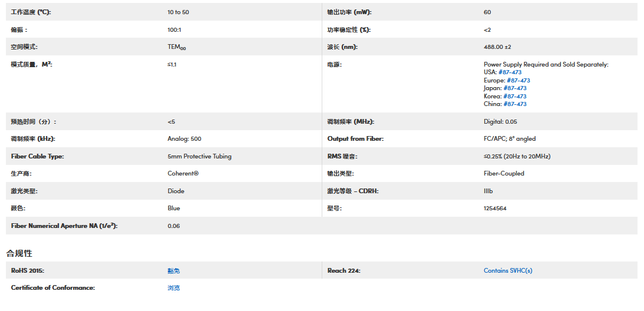Screen dimensions: 644x311
Task: Open the China power supply #87-473 link
Action: click(514, 104)
